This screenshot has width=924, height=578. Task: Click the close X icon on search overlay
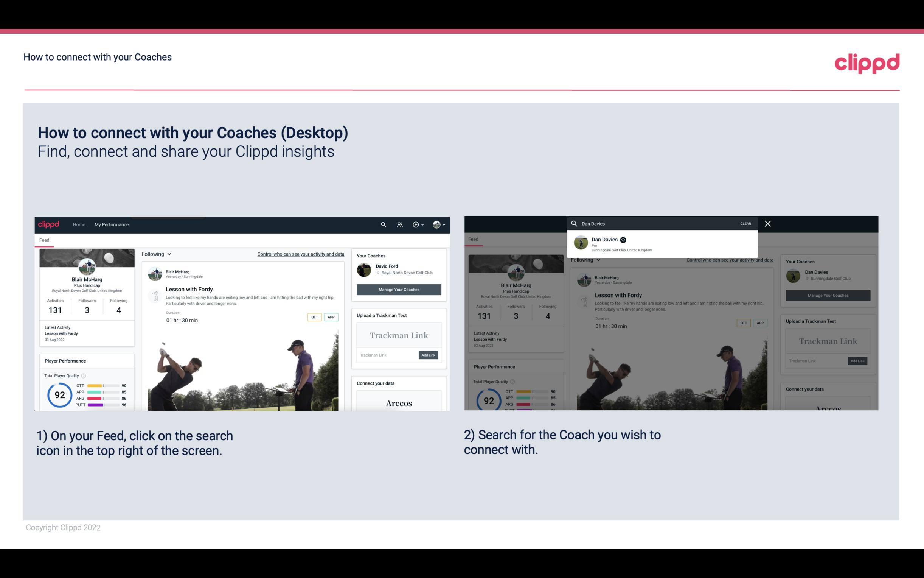(x=768, y=223)
